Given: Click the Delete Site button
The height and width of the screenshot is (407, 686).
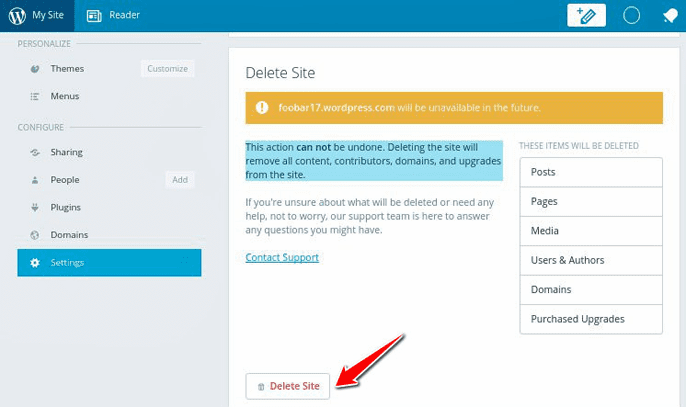Looking at the screenshot, I should pos(287,386).
